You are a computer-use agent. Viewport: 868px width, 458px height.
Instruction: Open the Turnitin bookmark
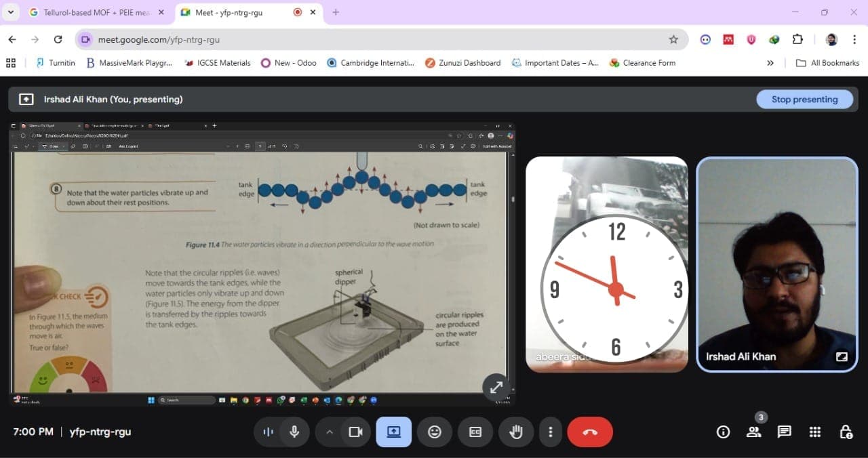pyautogui.click(x=56, y=63)
